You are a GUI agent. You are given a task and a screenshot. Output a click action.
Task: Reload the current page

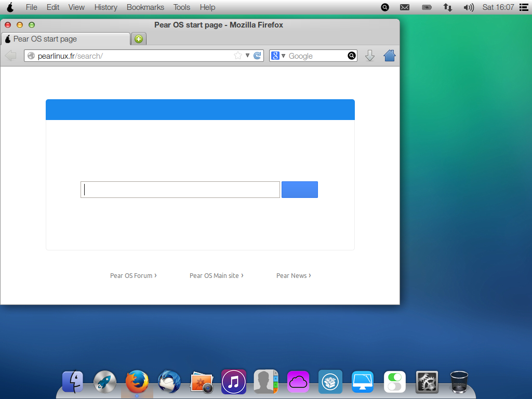pyautogui.click(x=257, y=56)
